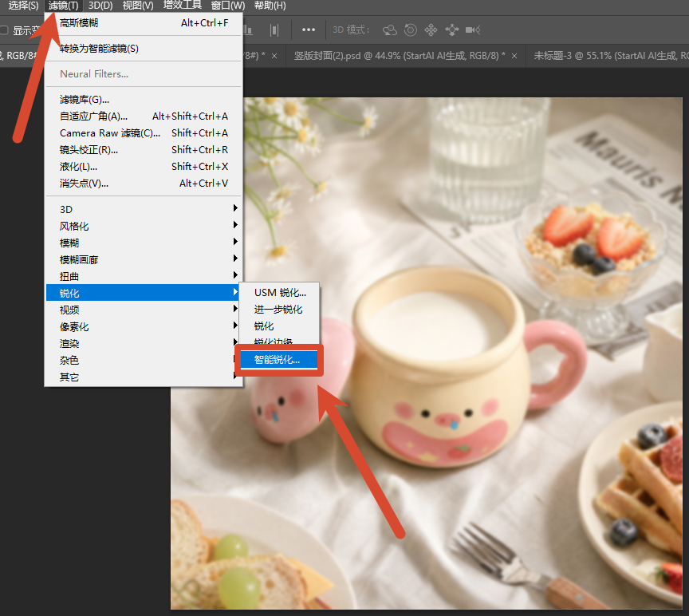Select USM 锐化 in the submenu
The height and width of the screenshot is (616, 689).
279,293
